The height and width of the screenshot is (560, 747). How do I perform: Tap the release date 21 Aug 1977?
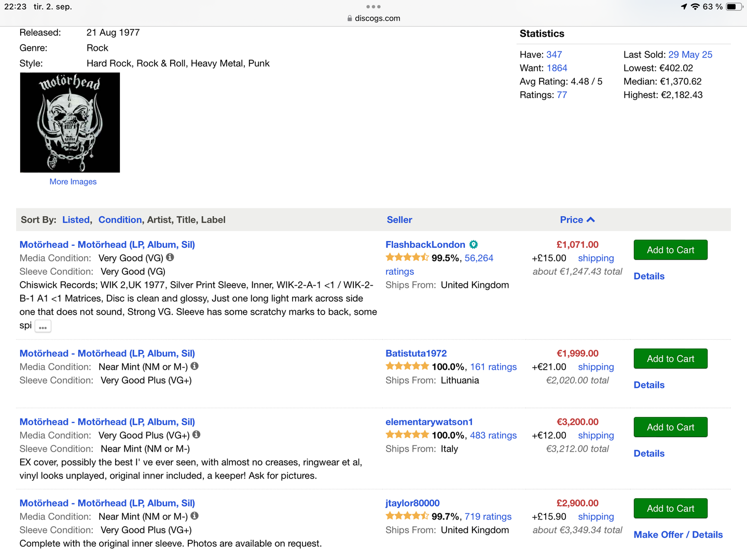113,33
